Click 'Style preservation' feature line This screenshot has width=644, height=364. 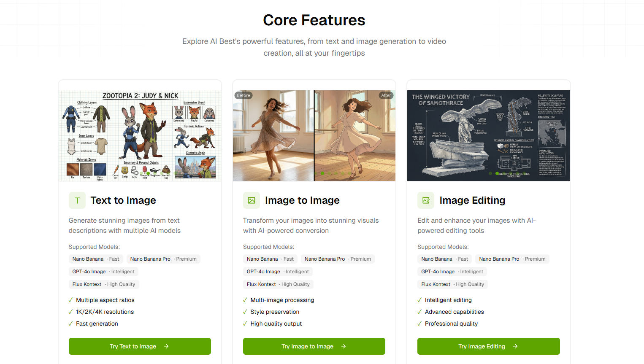click(x=275, y=312)
